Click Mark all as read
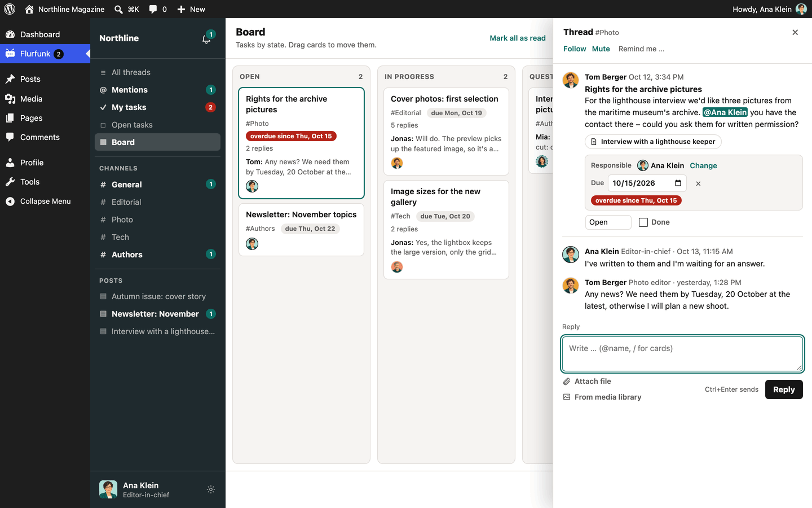The image size is (812, 508). coord(518,38)
